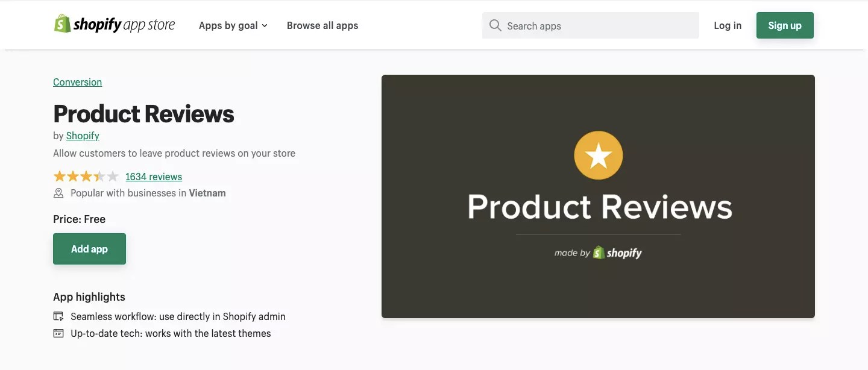This screenshot has width=868, height=370.
Task: Click the search magnifying glass icon
Action: [495, 25]
